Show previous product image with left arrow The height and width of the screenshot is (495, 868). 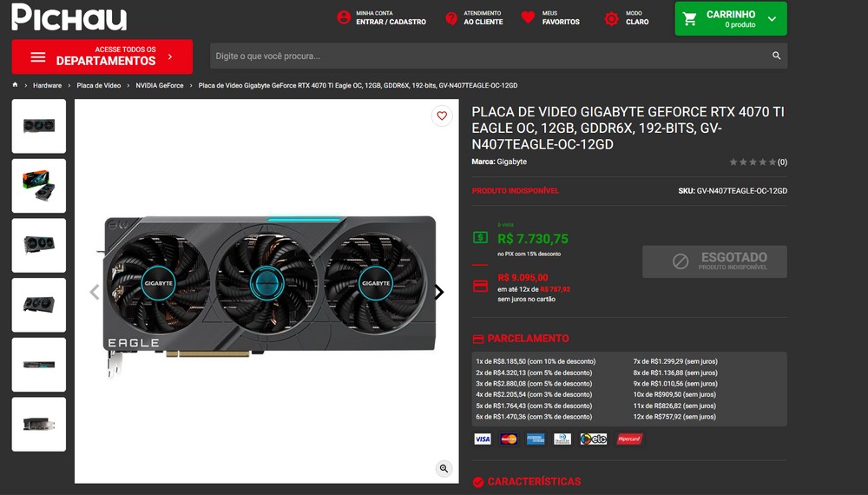pos(95,292)
